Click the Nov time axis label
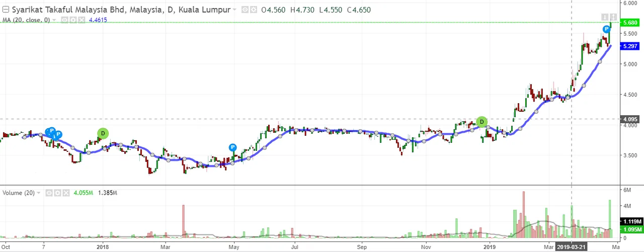The width and height of the screenshot is (644, 252). tap(426, 247)
